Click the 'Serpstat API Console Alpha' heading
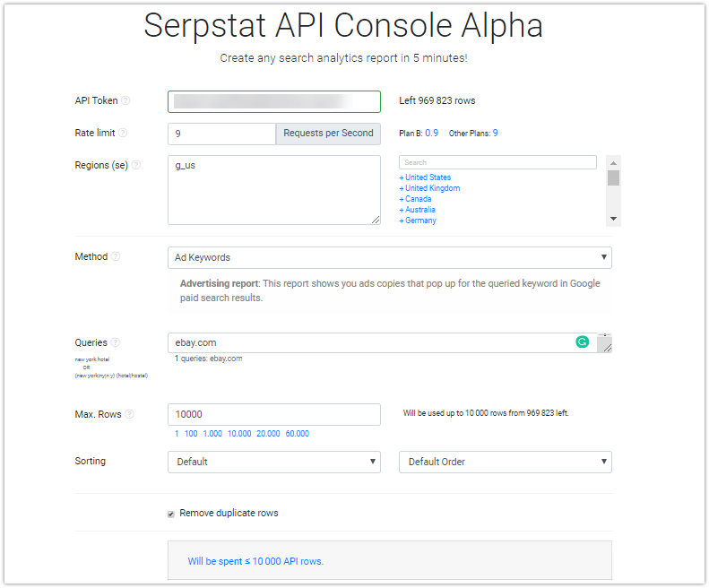Viewport: 709px width, 588px height. [343, 25]
